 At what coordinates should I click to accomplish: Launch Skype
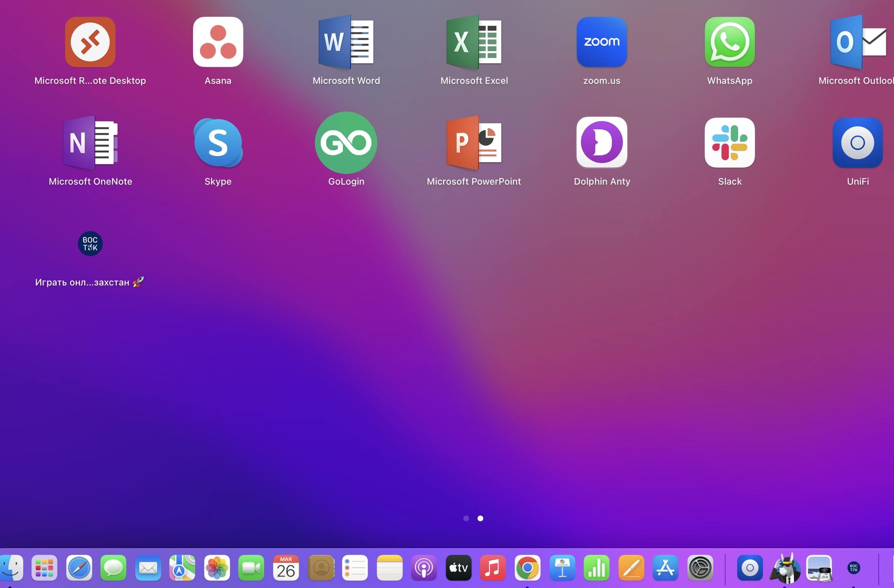(x=218, y=143)
